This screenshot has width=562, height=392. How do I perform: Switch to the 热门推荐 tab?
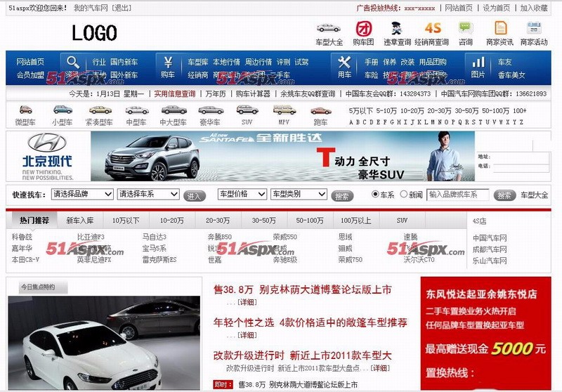click(34, 221)
